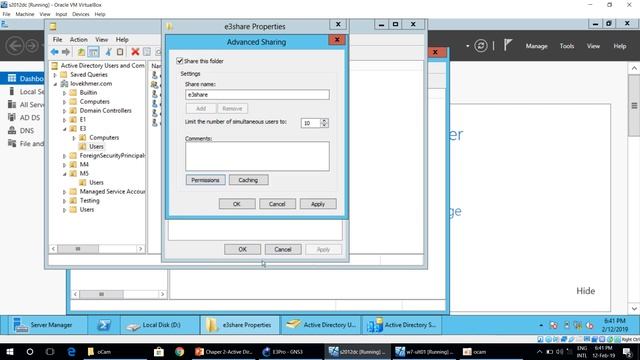Collapse lovekhmer.com domain node

(x=55, y=84)
